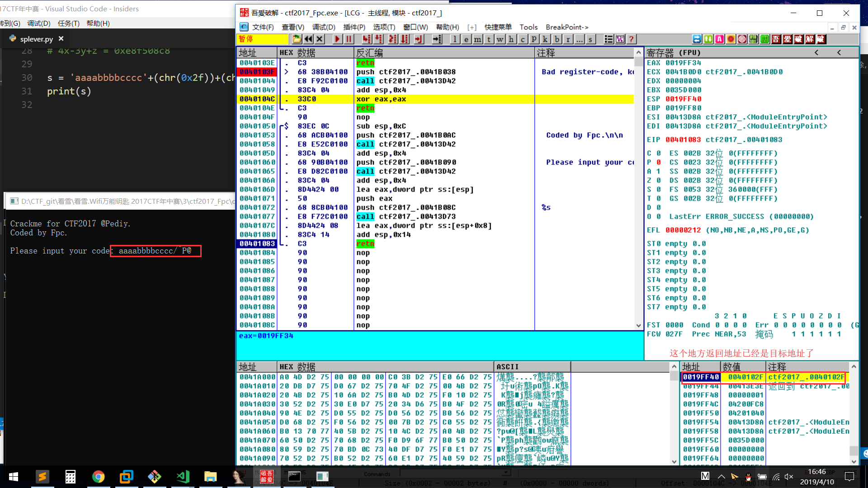Open 帮助(H) menu in VS Code
The width and height of the screenshot is (868, 488).
[98, 23]
